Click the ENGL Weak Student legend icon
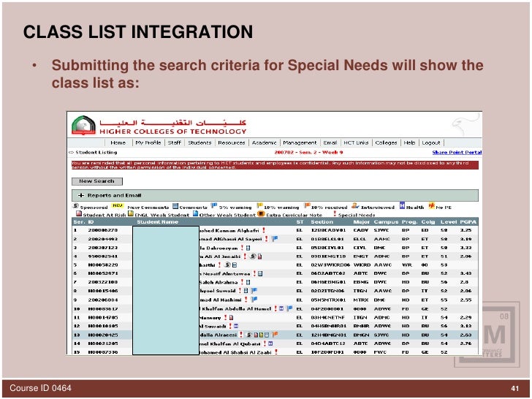 tap(131, 213)
